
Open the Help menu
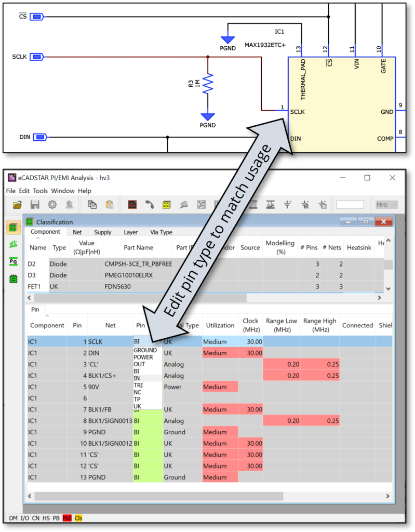coord(85,191)
